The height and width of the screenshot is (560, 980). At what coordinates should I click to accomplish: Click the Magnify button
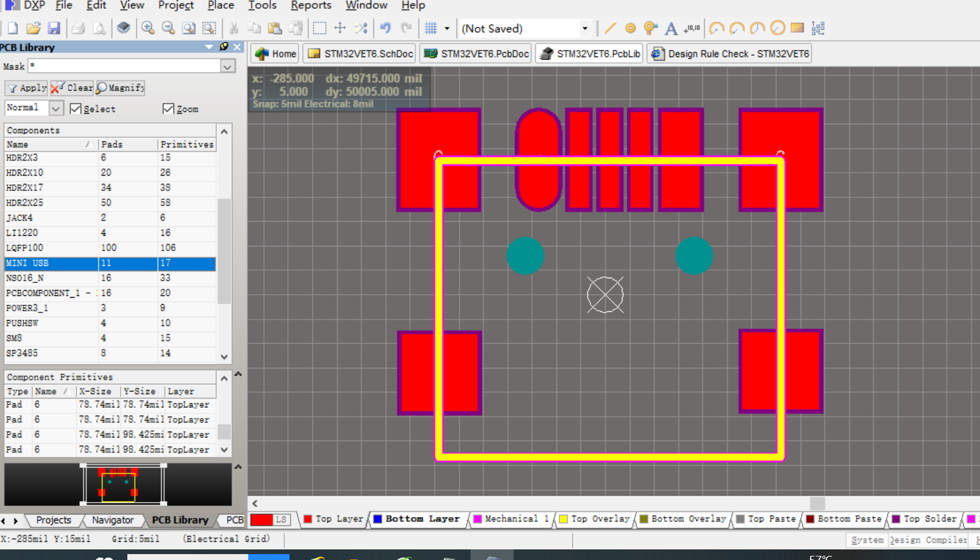point(120,88)
